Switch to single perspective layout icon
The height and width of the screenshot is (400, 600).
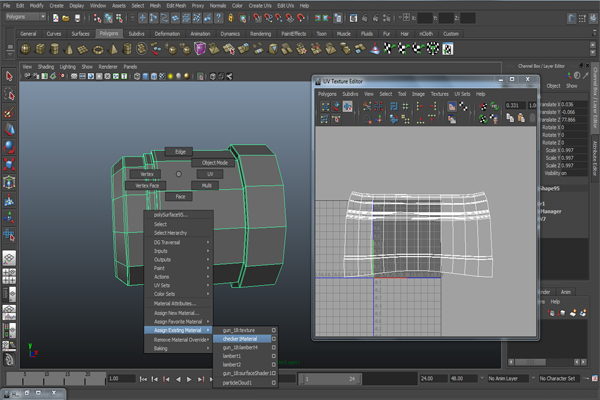[x=9, y=258]
